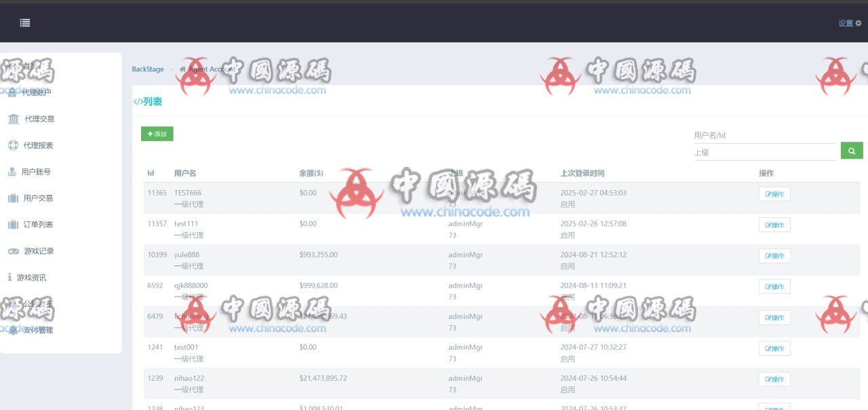Open 支付管理 in the sidebar
Viewport: 868px width, 410px height.
click(x=38, y=331)
